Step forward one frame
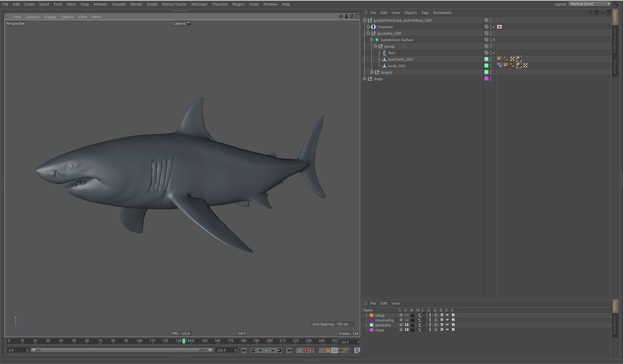623x364 pixels. (273, 350)
